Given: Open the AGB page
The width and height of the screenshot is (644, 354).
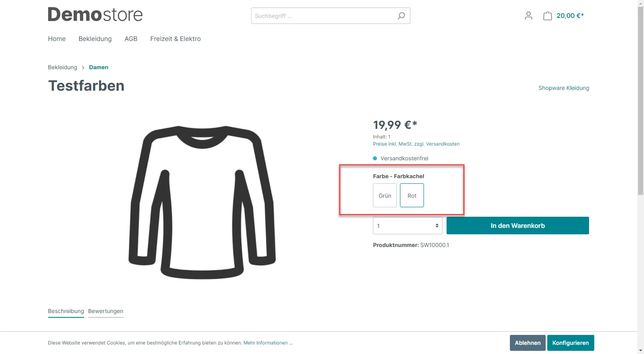Looking at the screenshot, I should click(131, 39).
